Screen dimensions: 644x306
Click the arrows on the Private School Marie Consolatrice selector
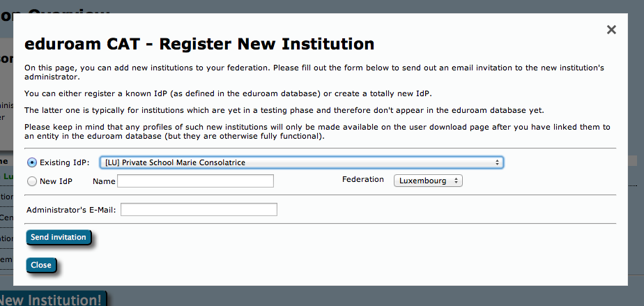[x=497, y=162]
